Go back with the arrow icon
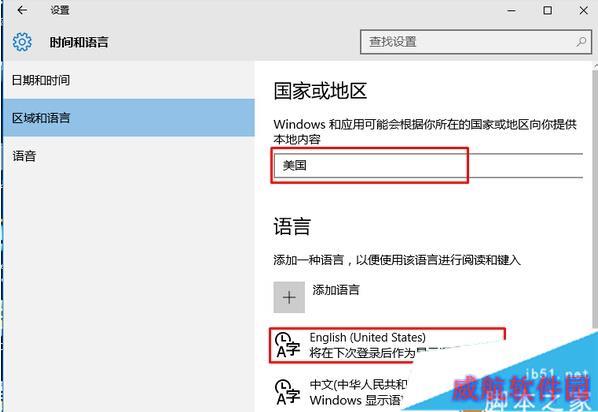Image resolution: width=598 pixels, height=412 pixels. tap(22, 10)
